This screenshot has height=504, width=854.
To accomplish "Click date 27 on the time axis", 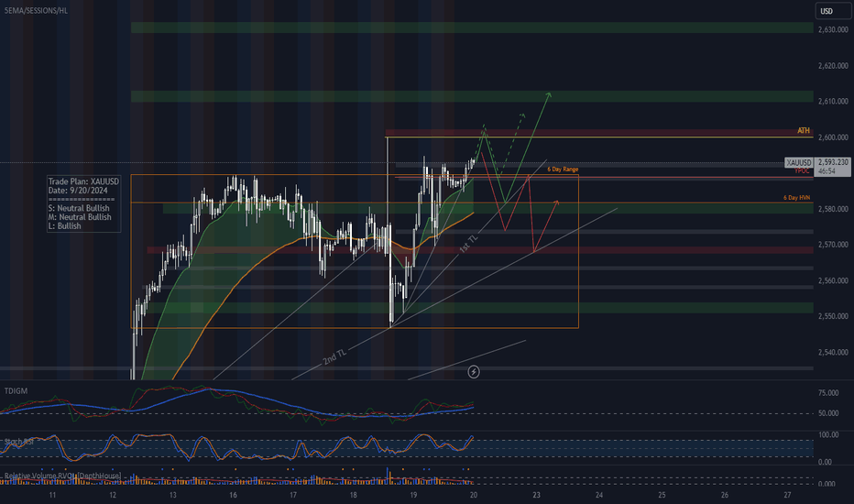I will (x=787, y=495).
